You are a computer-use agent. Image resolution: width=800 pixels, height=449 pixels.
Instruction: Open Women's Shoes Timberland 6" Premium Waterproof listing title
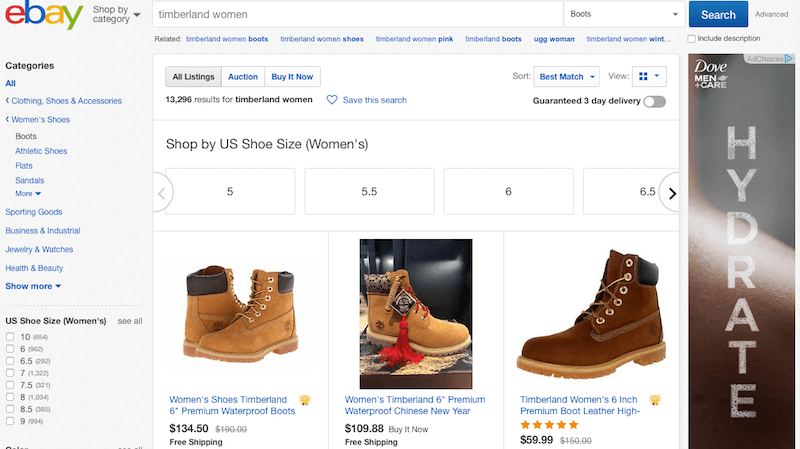(x=233, y=405)
